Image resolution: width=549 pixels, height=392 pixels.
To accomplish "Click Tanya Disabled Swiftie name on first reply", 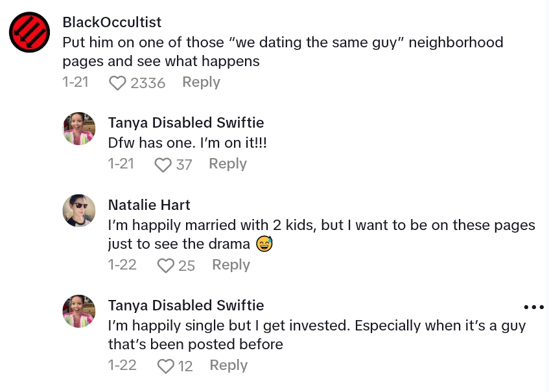I will pyautogui.click(x=186, y=122).
